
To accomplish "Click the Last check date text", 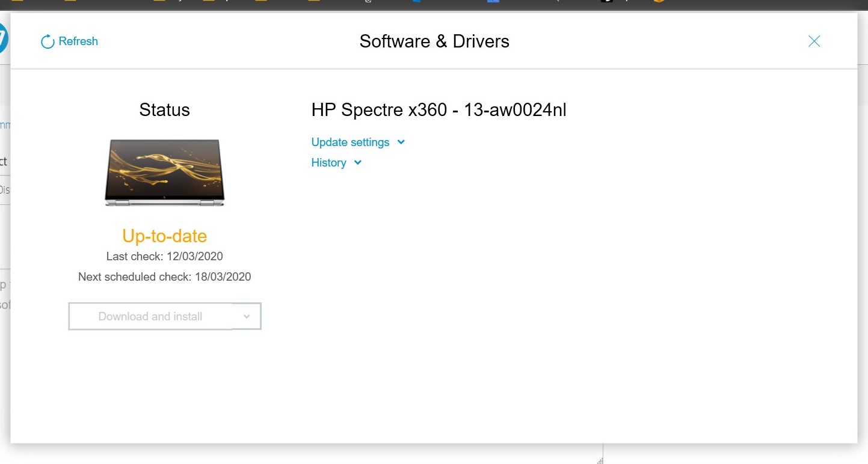I will (x=164, y=256).
